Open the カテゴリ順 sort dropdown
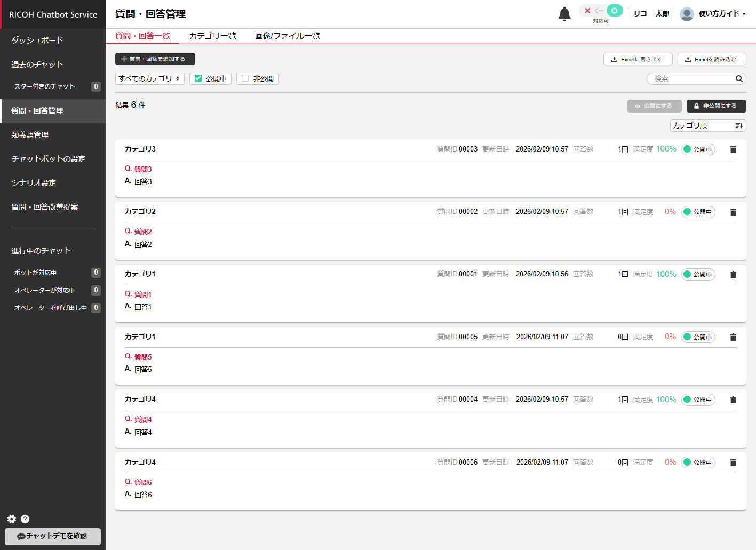This screenshot has width=756, height=550. (x=707, y=125)
